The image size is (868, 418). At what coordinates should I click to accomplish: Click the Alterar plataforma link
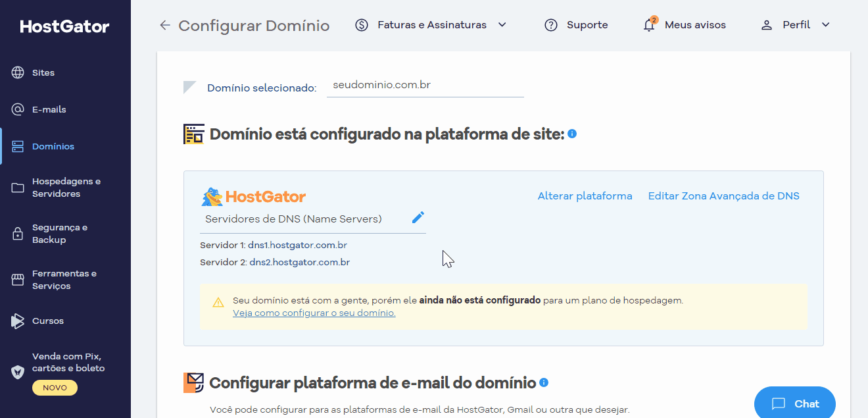click(585, 196)
